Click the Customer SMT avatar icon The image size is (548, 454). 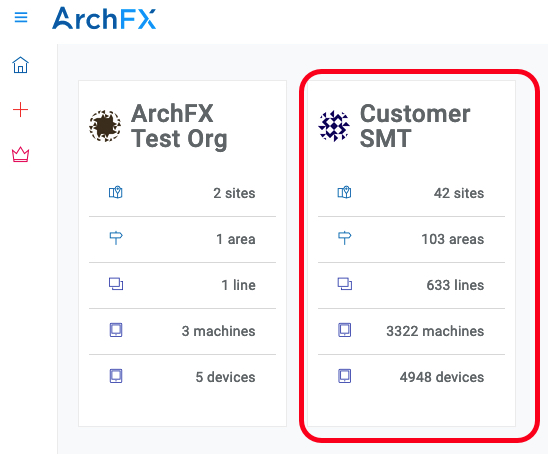click(x=334, y=126)
